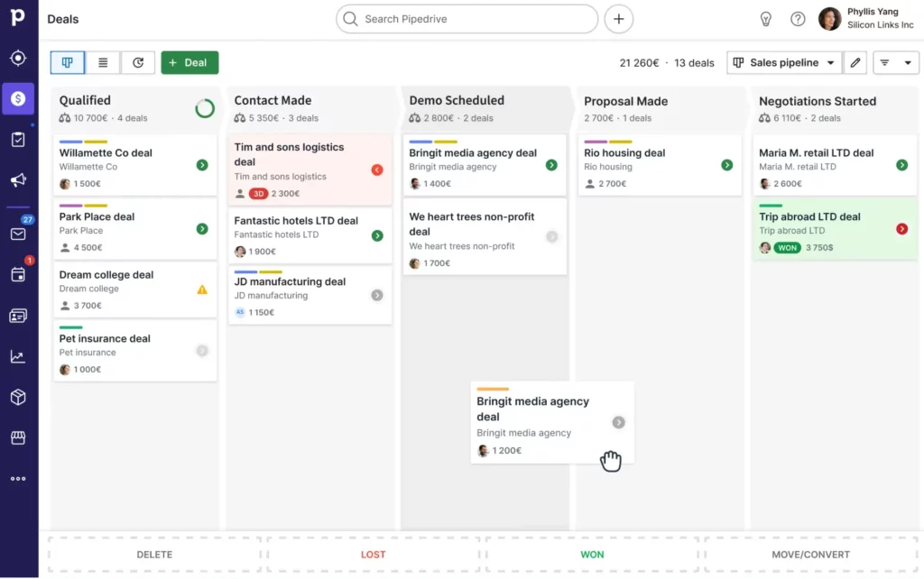Click red overdue arrow on Tim and sons deal
The image size is (924, 579).
377,170
